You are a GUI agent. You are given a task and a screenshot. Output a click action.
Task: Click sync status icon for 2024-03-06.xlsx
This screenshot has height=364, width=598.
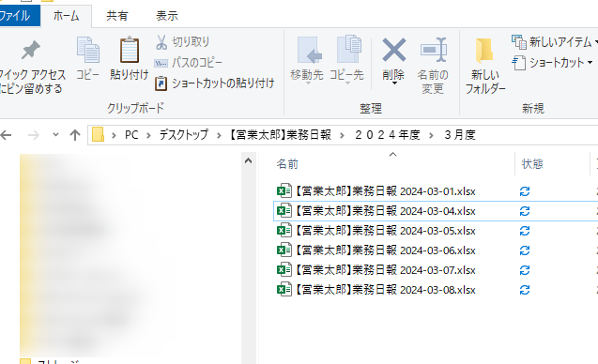(525, 250)
